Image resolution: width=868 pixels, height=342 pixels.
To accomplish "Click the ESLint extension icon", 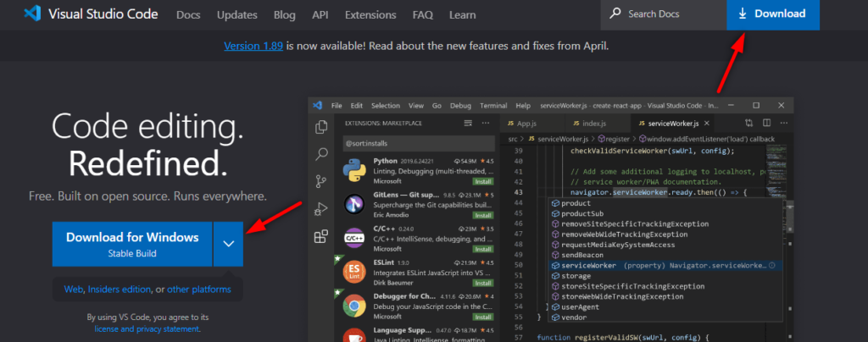I will [x=354, y=273].
